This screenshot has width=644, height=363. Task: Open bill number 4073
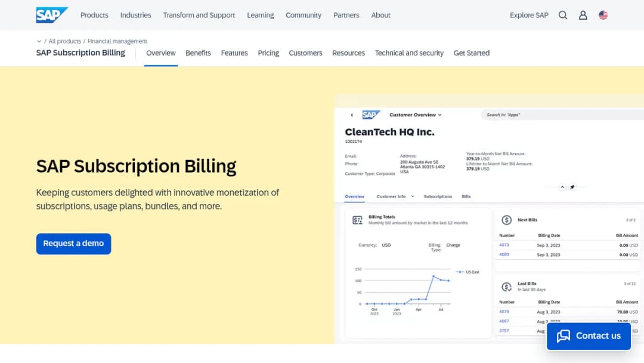click(504, 245)
